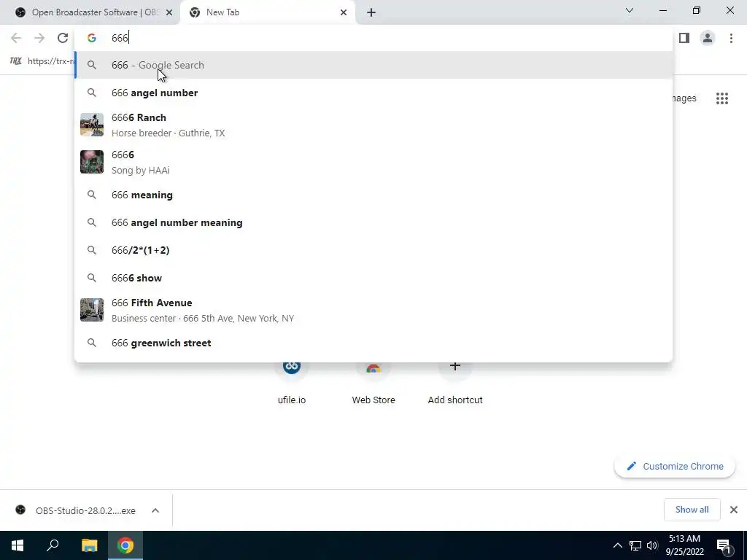Open the Google apps grid
Screen dimensions: 747x560
pos(721,98)
